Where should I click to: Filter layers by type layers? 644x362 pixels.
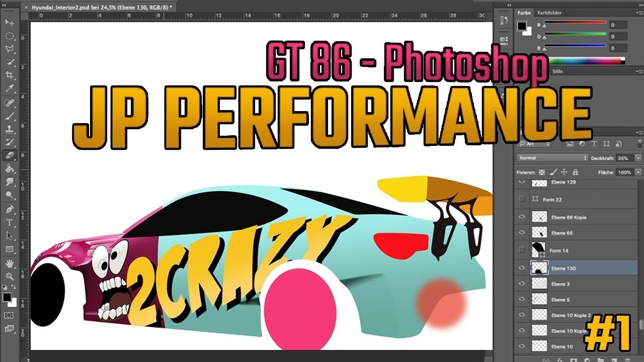pos(593,144)
